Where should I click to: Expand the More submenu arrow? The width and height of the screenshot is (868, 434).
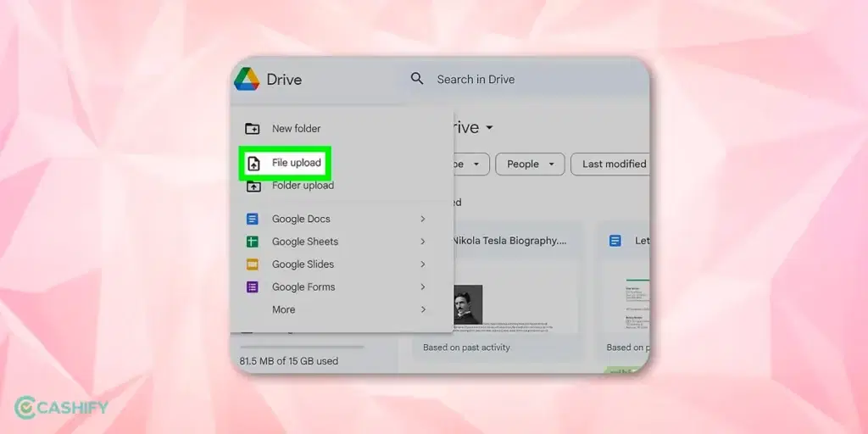[423, 309]
